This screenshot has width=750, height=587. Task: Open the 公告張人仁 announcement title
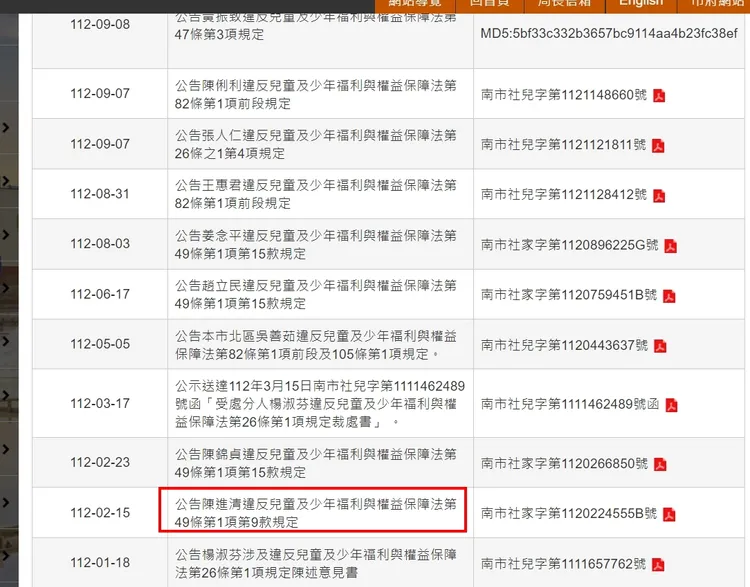315,144
